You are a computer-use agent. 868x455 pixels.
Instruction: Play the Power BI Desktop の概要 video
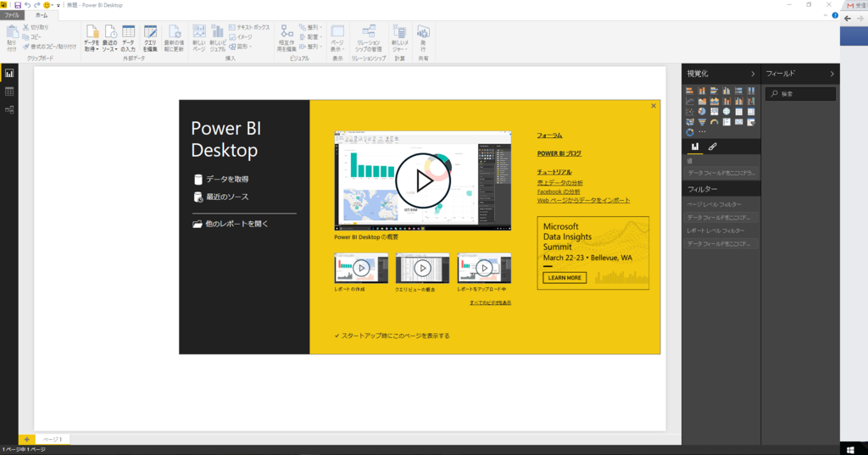423,180
